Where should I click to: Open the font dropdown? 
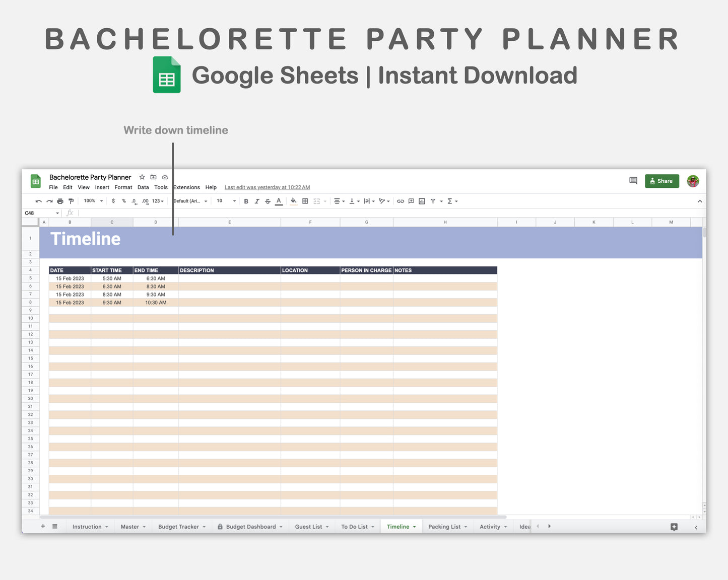(x=189, y=201)
